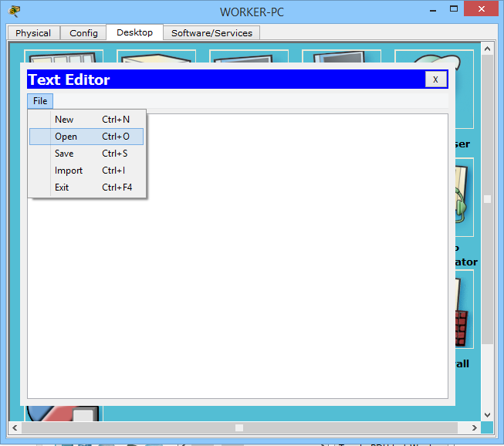Open the File menu in Text Editor
This screenshot has height=446, width=504.
40,101
